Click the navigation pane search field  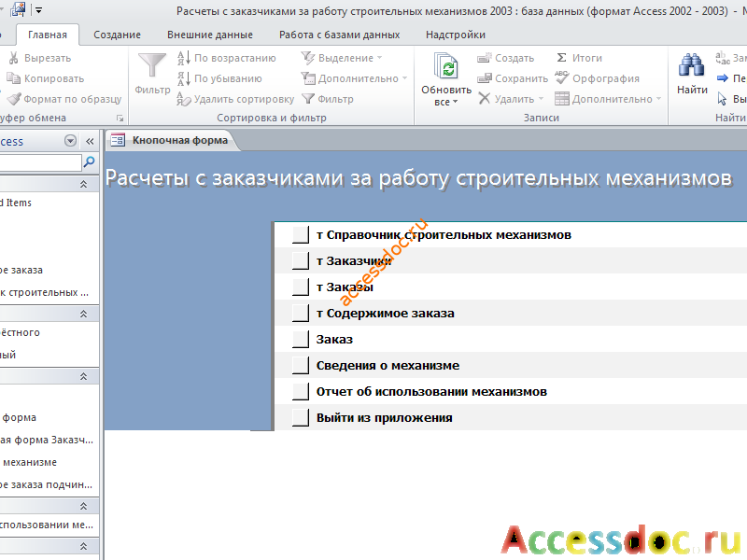[x=40, y=162]
